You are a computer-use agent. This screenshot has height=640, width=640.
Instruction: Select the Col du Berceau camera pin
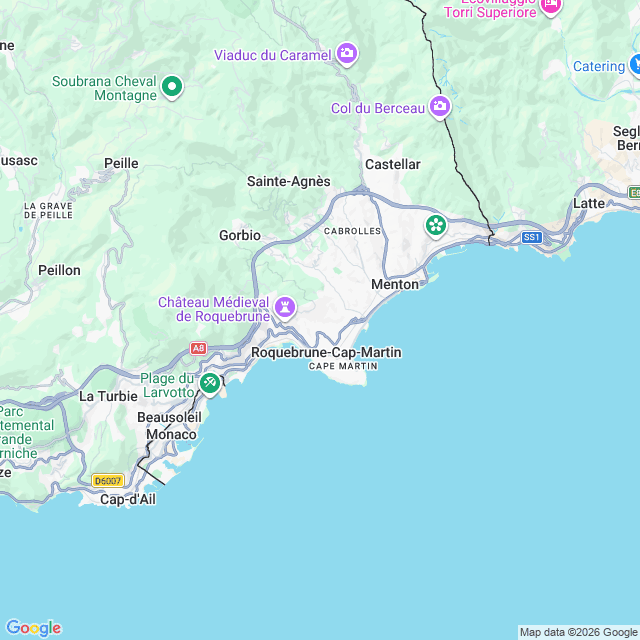[440, 107]
